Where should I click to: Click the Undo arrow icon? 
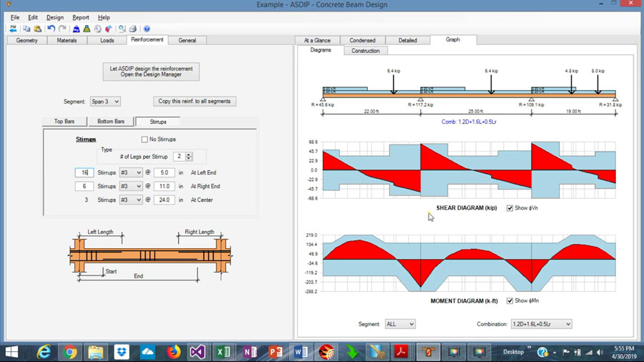pyautogui.click(x=51, y=29)
